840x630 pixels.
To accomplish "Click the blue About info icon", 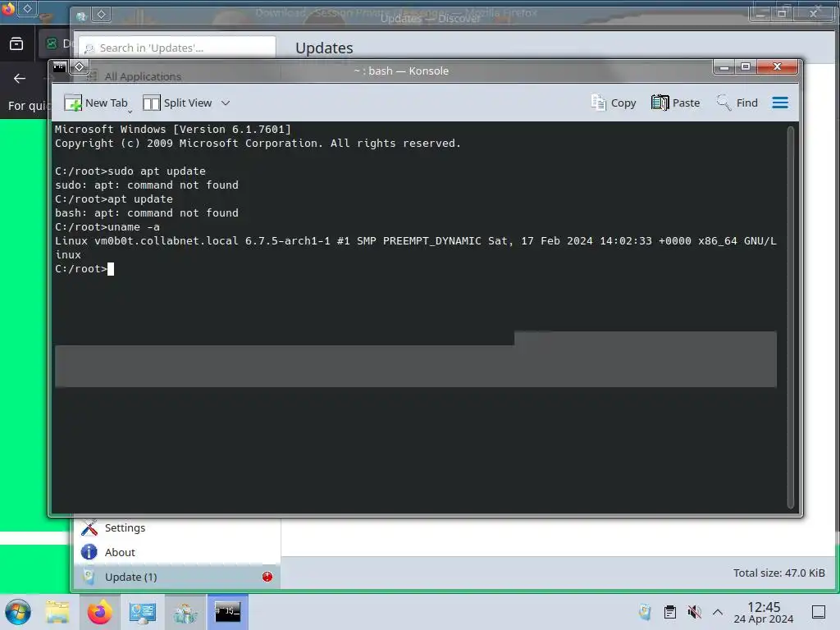I will tap(89, 552).
